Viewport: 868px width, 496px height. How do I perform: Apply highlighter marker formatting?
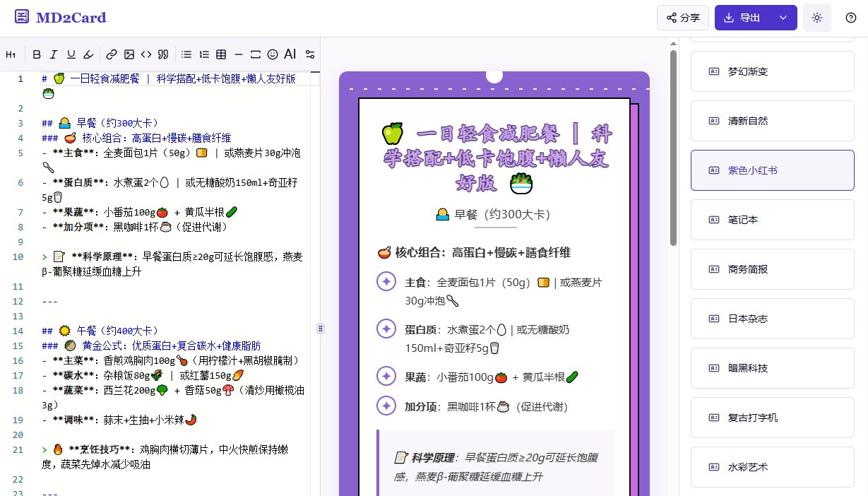(88, 54)
